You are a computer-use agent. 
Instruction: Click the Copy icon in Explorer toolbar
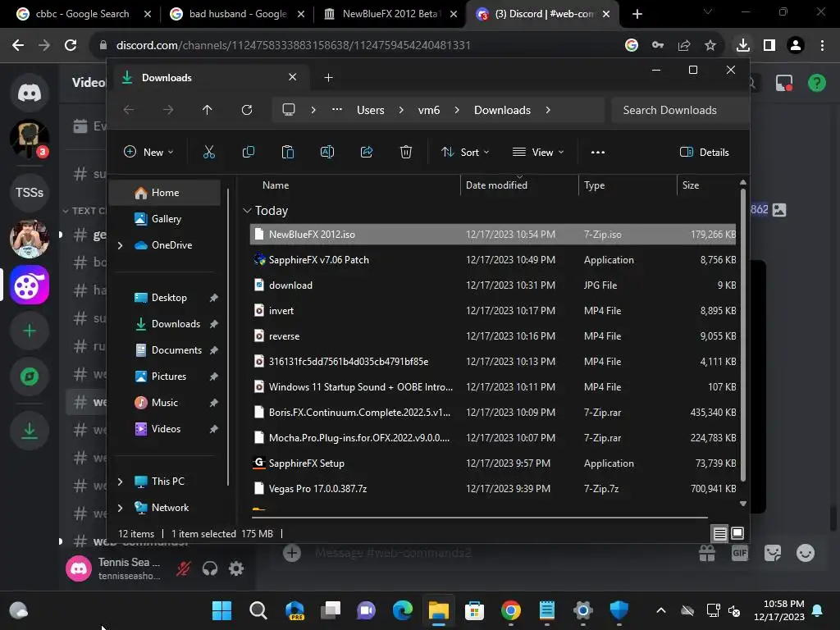[248, 152]
